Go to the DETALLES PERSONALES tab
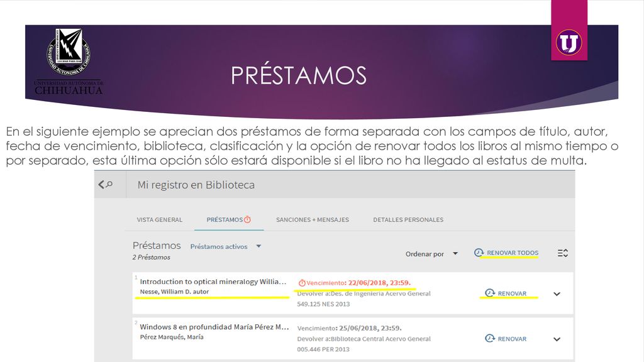Image resolution: width=644 pixels, height=362 pixels. click(x=408, y=219)
